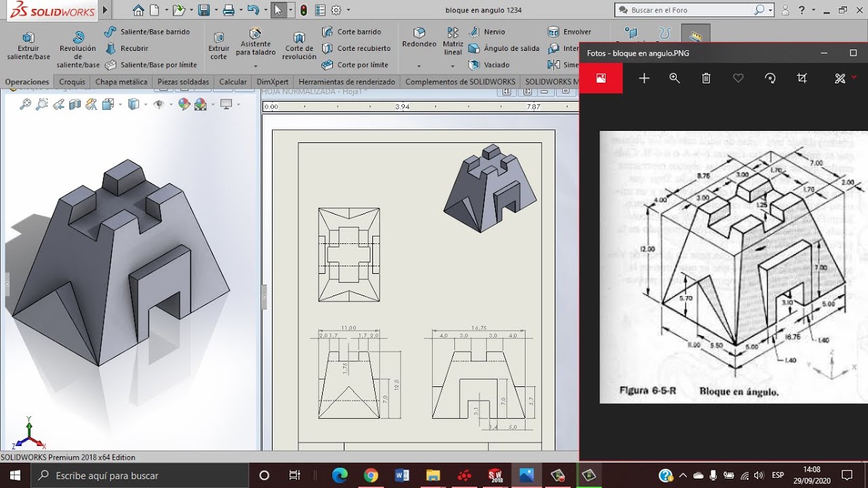Click Zoom to Fit magnifier in view toolbar
868x488 pixels.
click(25, 104)
